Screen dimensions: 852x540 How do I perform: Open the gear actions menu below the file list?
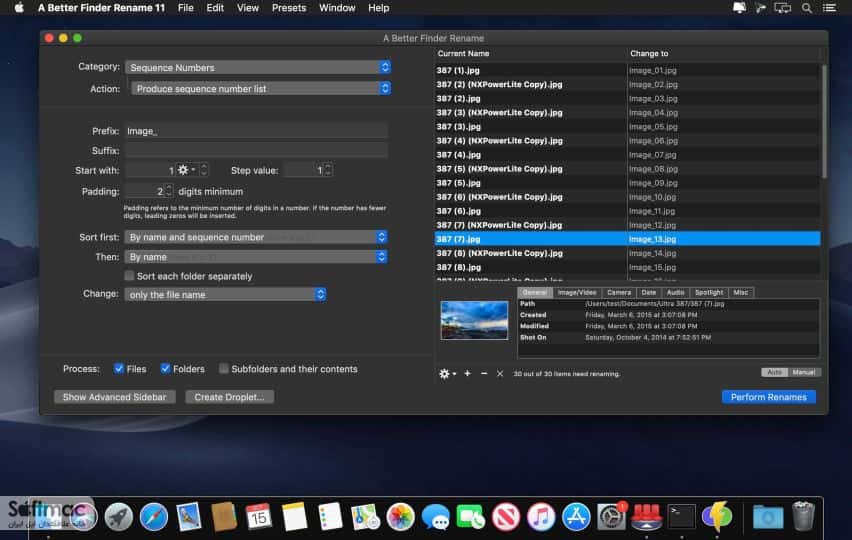447,374
